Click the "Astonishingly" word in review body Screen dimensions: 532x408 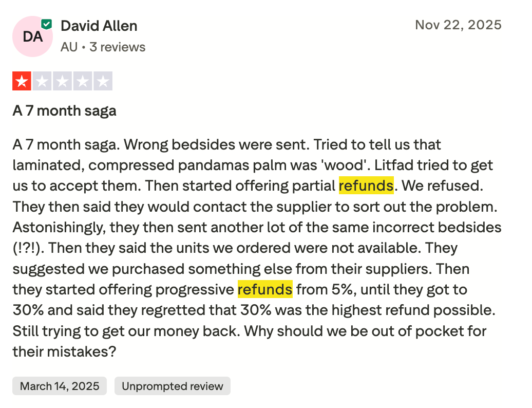(x=59, y=227)
